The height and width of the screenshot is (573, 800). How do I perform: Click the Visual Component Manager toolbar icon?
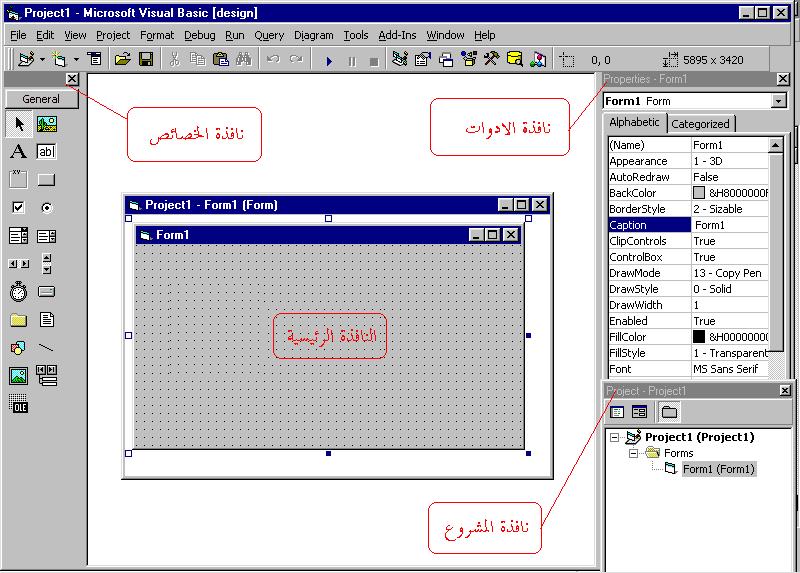pyautogui.click(x=538, y=59)
